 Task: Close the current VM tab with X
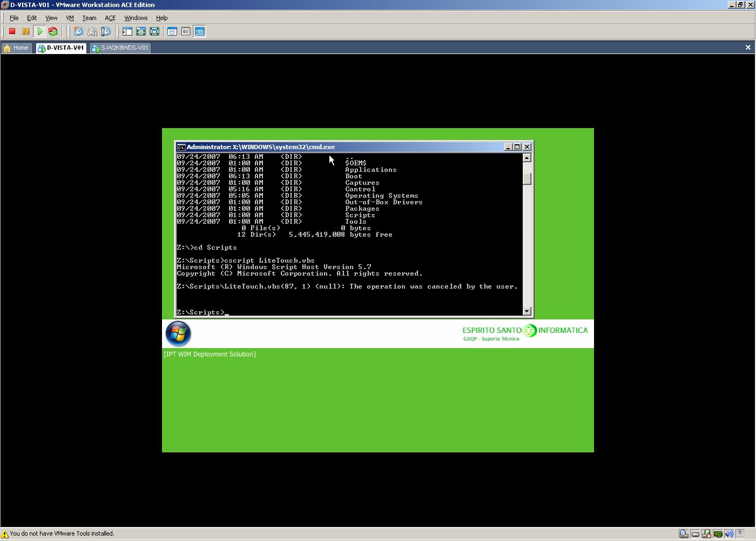pyautogui.click(x=748, y=48)
